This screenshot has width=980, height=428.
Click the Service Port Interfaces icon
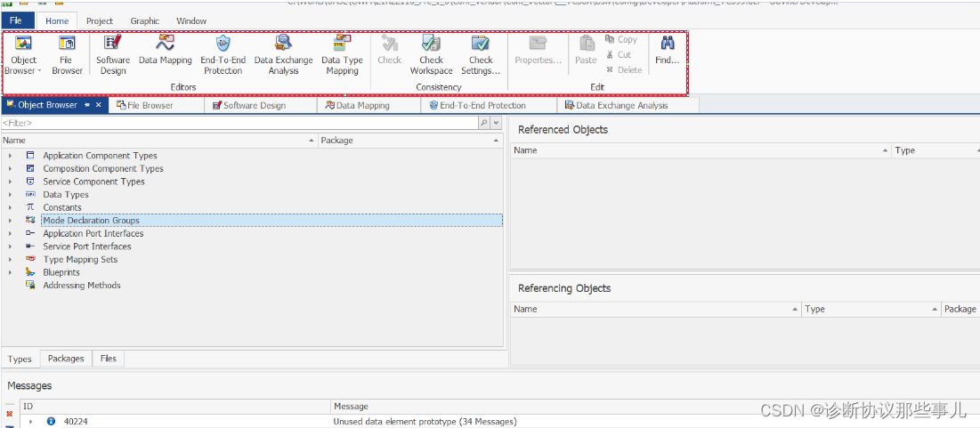point(30,246)
